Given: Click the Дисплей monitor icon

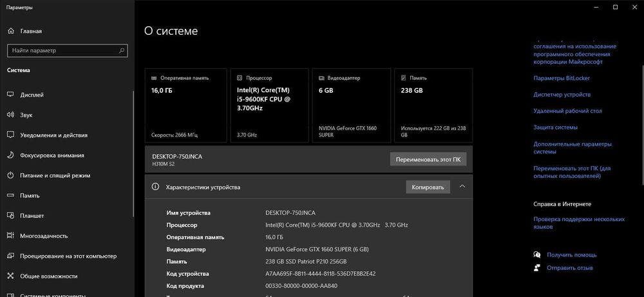Looking at the screenshot, I should tap(11, 95).
